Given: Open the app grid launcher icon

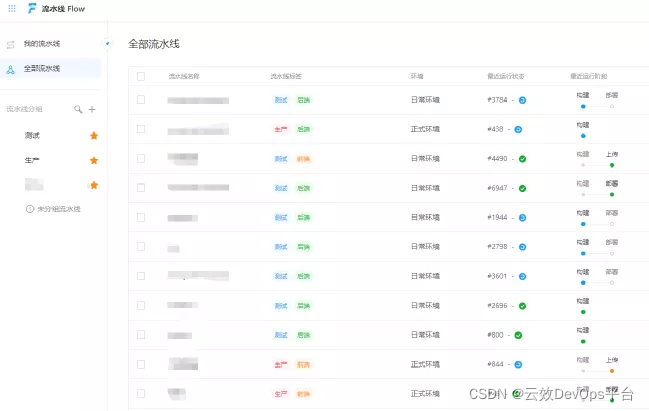Looking at the screenshot, I should tap(12, 8).
